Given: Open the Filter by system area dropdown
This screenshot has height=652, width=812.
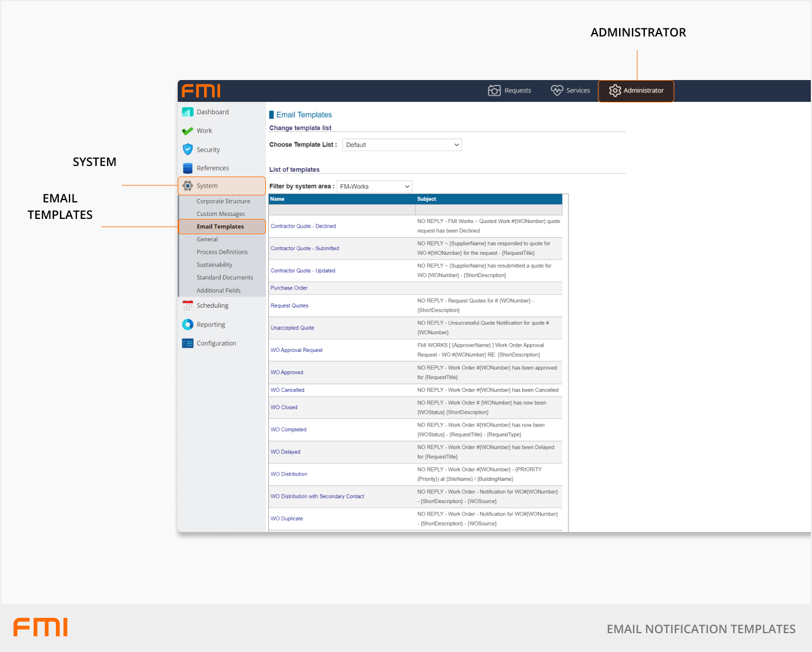Looking at the screenshot, I should click(x=374, y=187).
